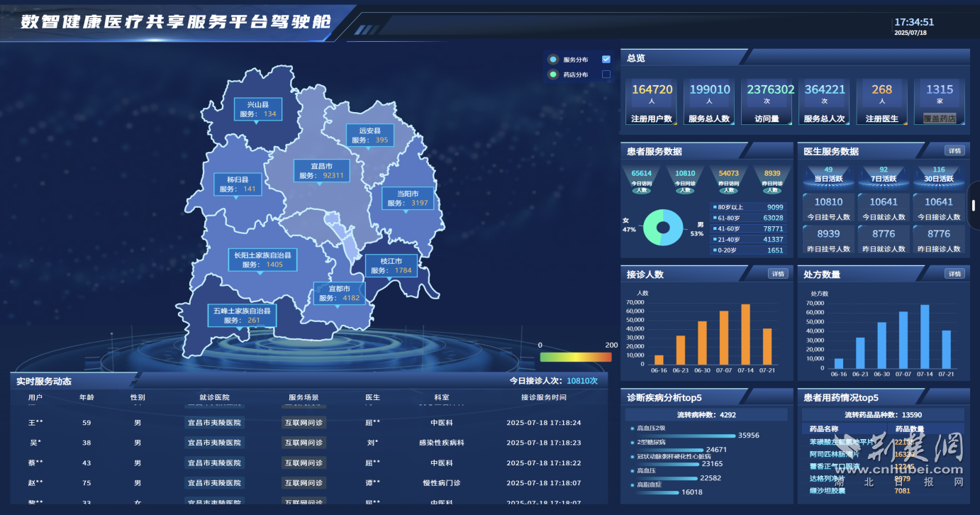The image size is (980, 515).
Task: Uncheck the 服务分布 checkbox
Action: pos(606,60)
